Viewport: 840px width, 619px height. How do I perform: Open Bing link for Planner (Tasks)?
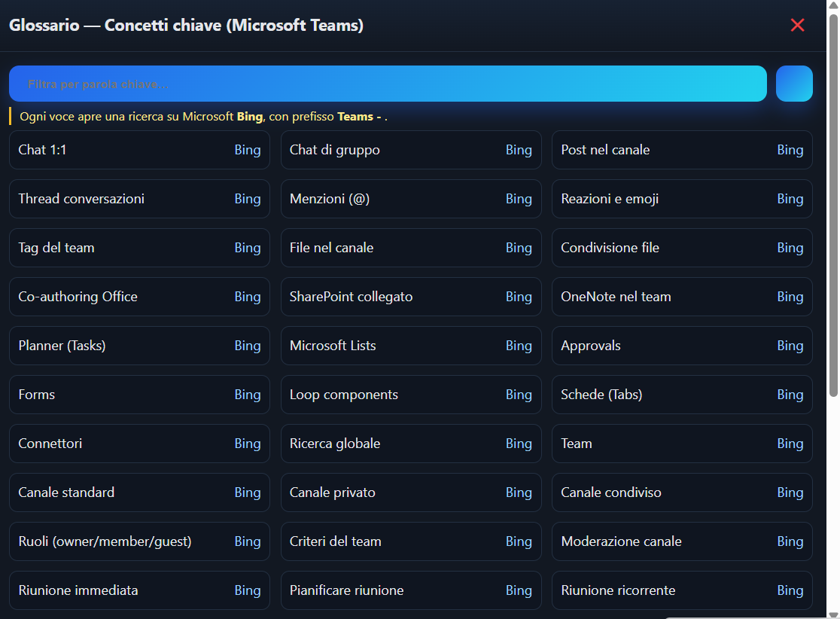(248, 346)
